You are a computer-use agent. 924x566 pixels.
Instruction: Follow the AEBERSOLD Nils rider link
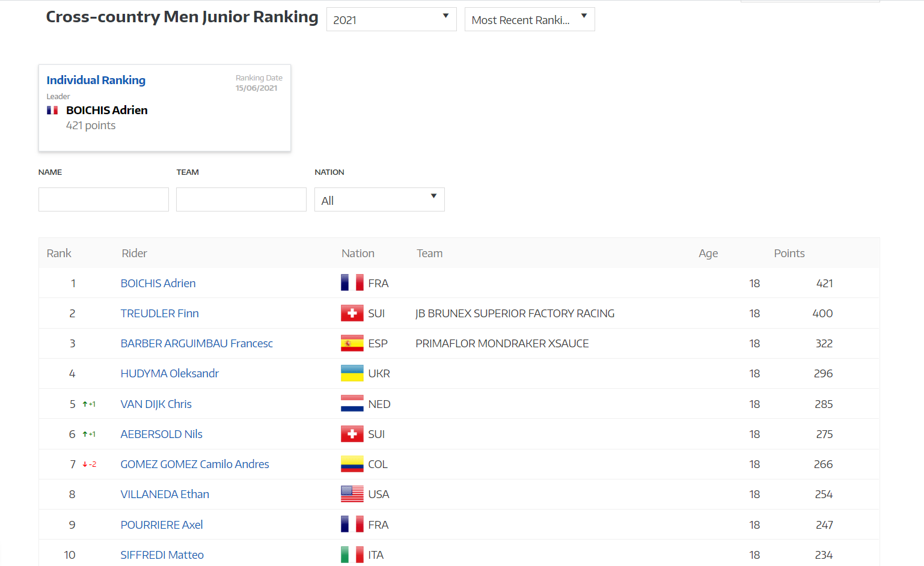tap(161, 434)
